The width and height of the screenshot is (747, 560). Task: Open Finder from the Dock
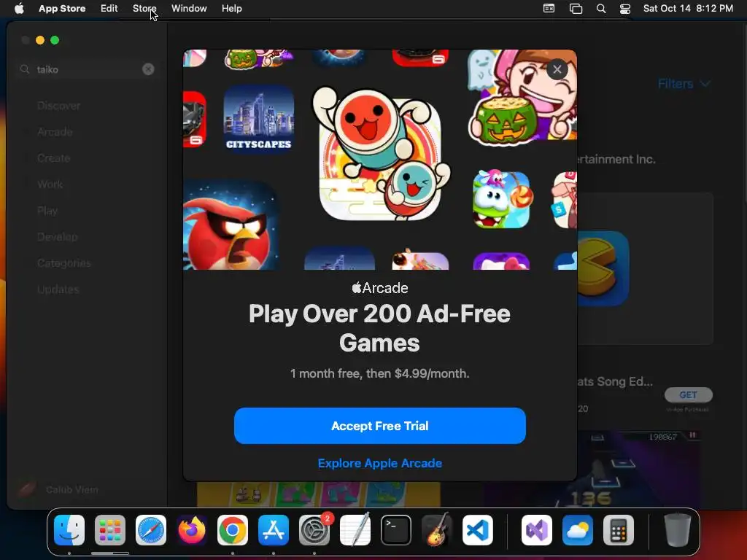[x=69, y=530]
